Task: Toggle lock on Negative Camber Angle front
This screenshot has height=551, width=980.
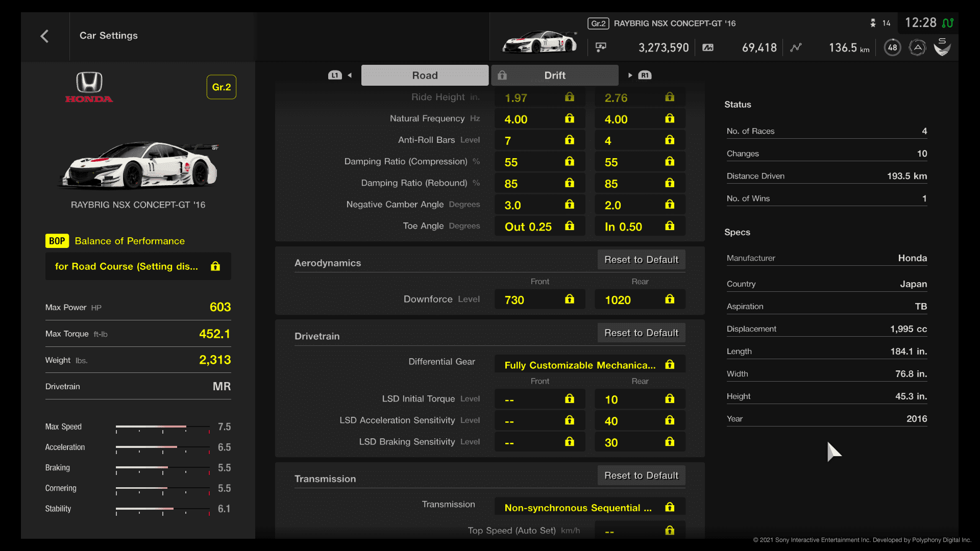Action: point(570,205)
